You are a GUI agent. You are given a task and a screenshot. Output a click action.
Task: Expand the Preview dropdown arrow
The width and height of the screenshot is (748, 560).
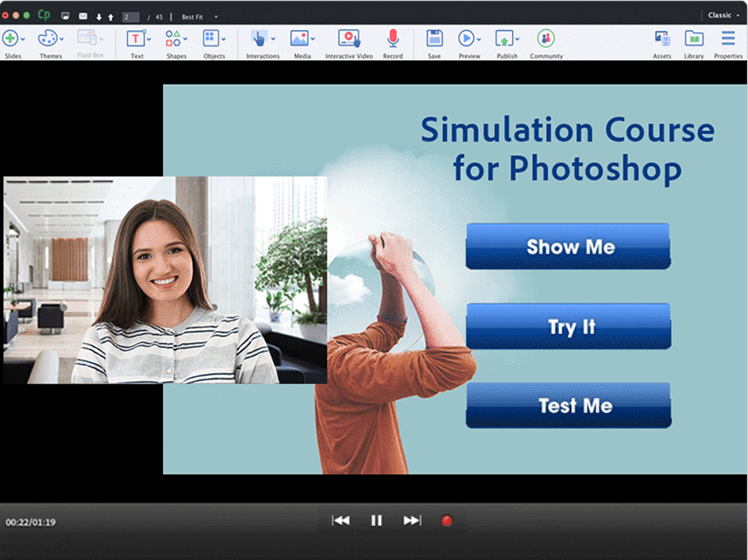point(479,39)
